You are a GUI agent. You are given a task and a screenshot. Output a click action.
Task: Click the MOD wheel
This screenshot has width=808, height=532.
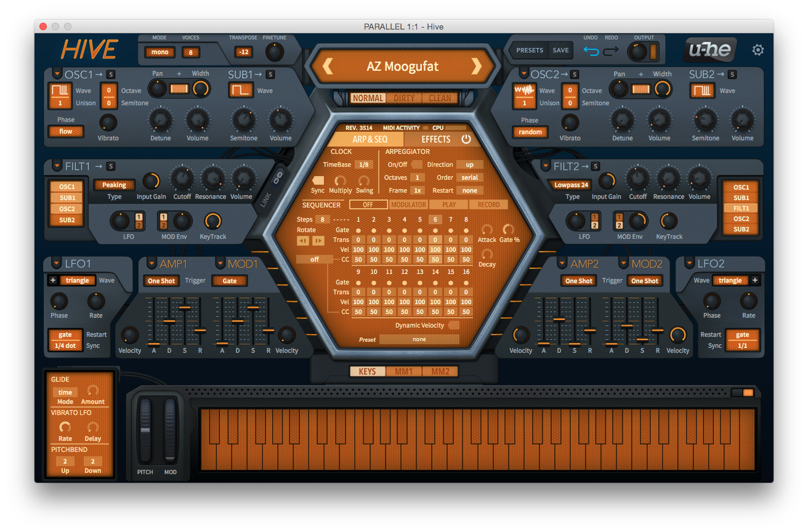(x=170, y=431)
